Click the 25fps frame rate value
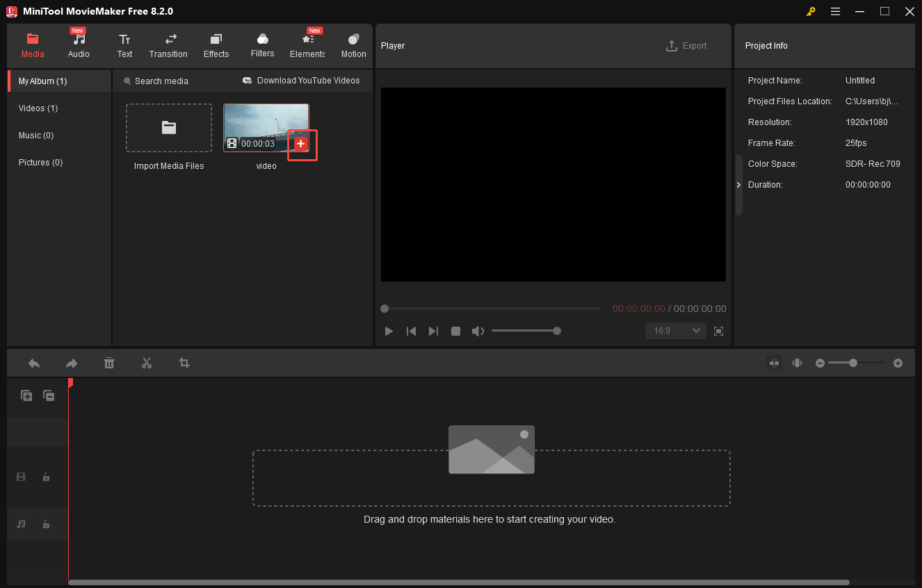 [856, 143]
